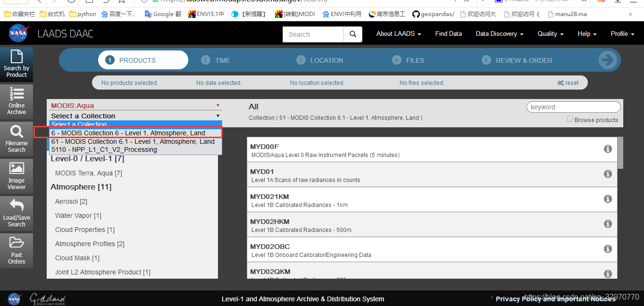Choose 61 - MODIS Collection 6.1 option

[x=135, y=141]
